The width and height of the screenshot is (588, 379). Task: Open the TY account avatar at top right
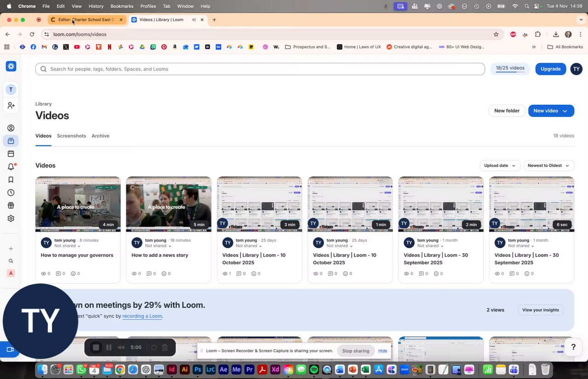(x=576, y=69)
